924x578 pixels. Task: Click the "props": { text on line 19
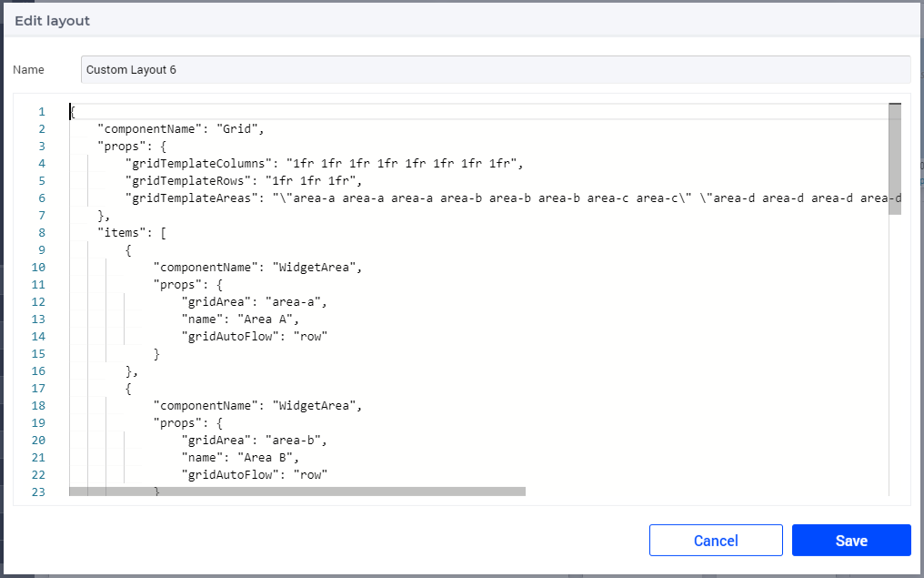click(x=188, y=422)
